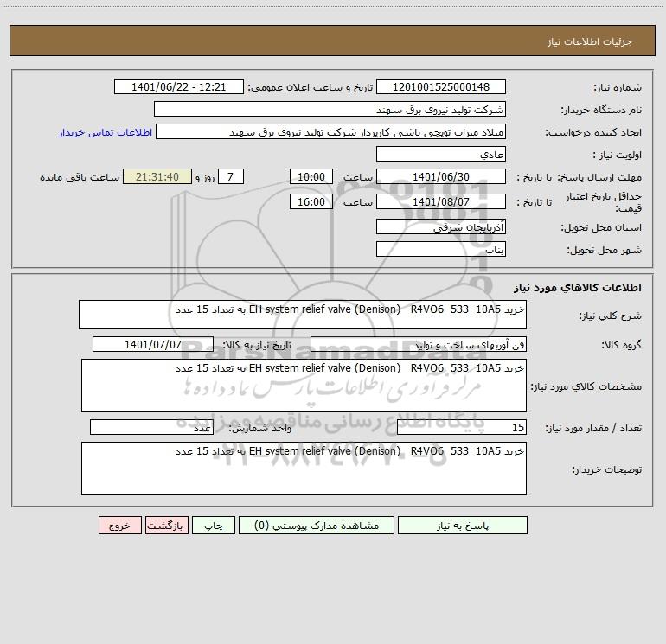Click the بازگشت back button
The width and height of the screenshot is (666, 644).
pos(166,525)
